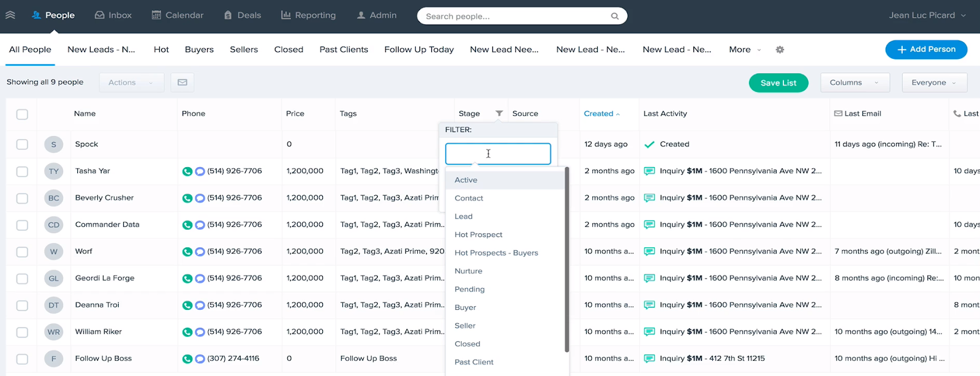Viewport: 980px width, 376px height.
Task: Click the Stage column filter funnel icon
Action: [x=499, y=113]
